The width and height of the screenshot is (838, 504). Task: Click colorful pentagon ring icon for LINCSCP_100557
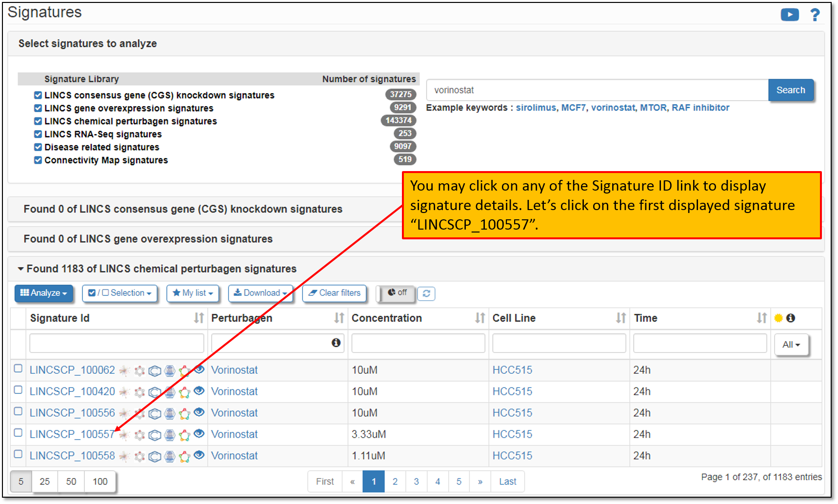184,435
